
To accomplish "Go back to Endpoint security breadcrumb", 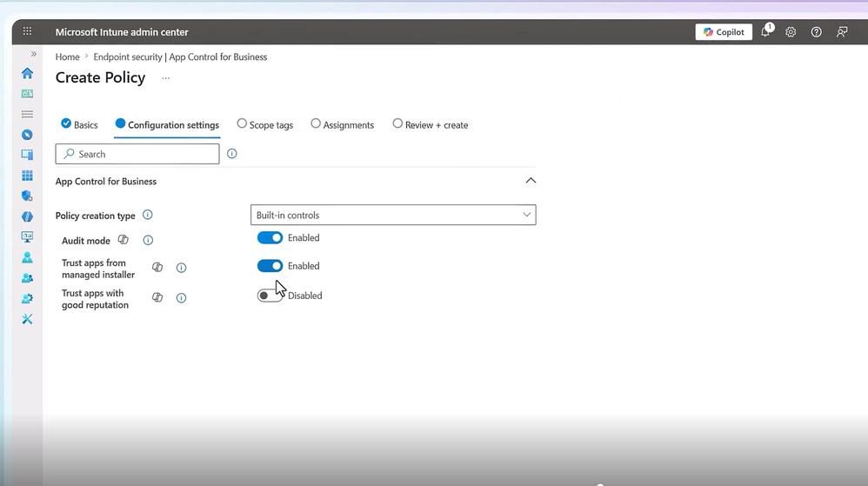I will (180, 57).
